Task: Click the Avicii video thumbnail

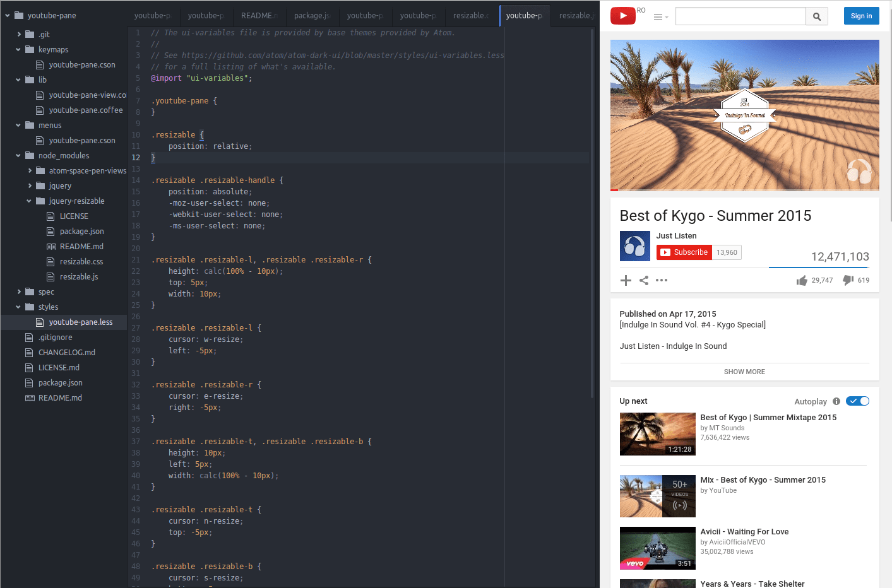Action: pos(658,548)
